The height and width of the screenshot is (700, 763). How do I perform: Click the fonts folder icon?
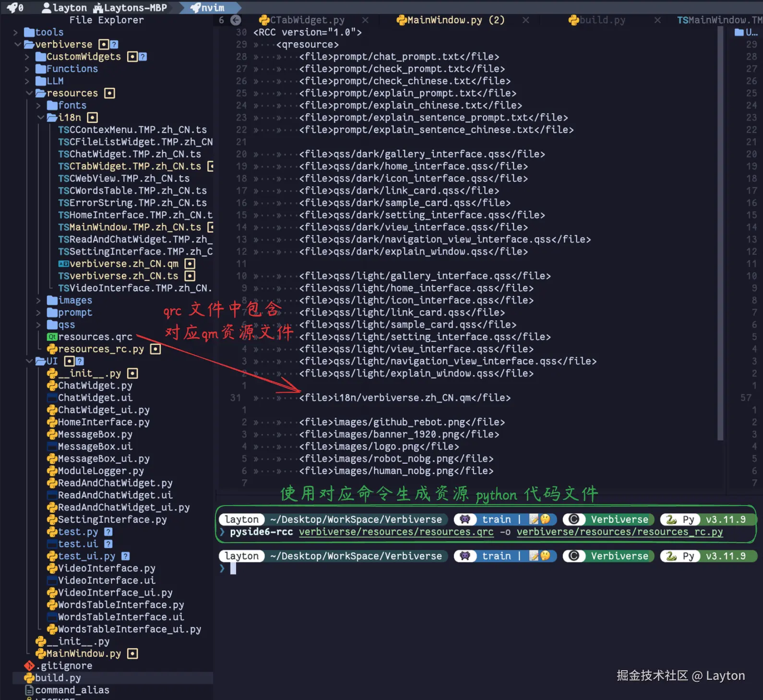[52, 105]
